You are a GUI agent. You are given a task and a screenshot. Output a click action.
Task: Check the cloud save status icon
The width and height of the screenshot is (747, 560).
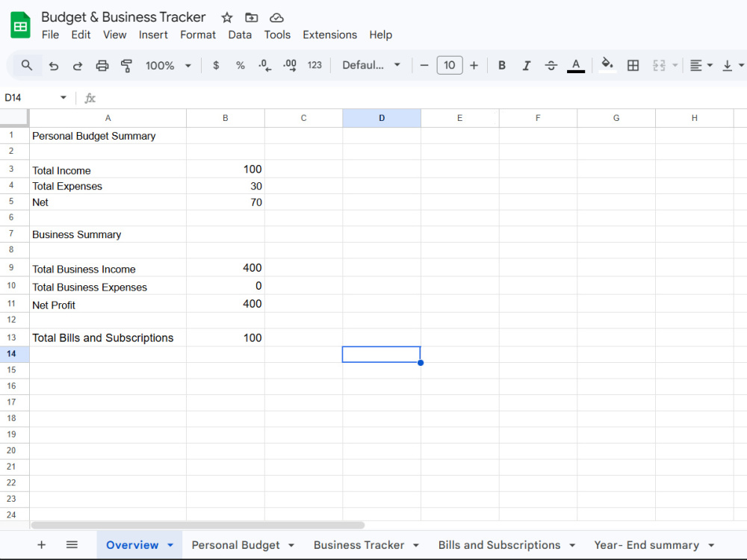click(x=276, y=18)
